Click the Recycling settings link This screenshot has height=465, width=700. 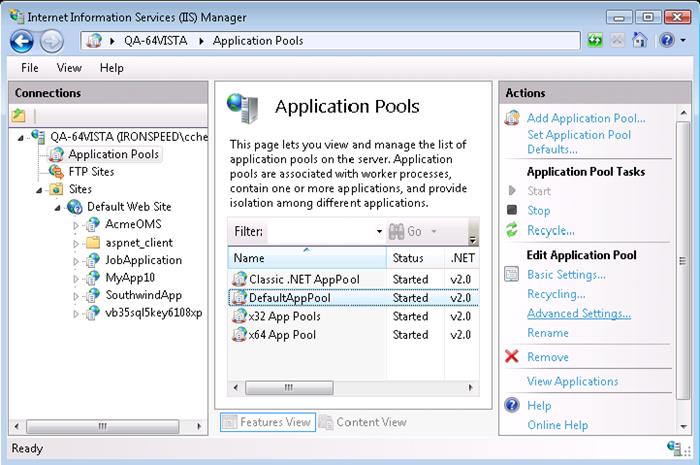pos(556,294)
